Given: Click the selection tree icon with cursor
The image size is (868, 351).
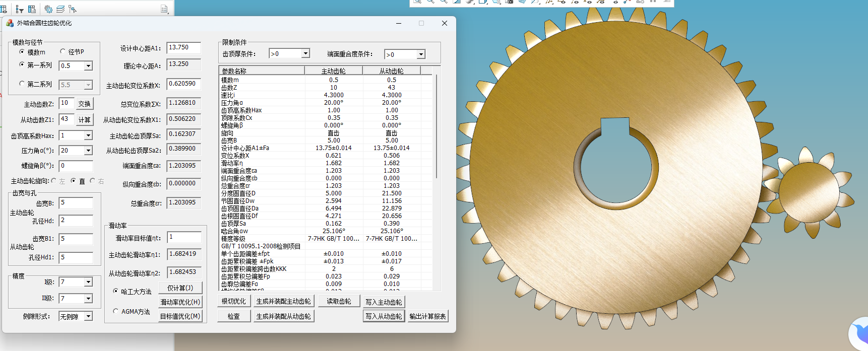Looking at the screenshot, I should [73, 9].
